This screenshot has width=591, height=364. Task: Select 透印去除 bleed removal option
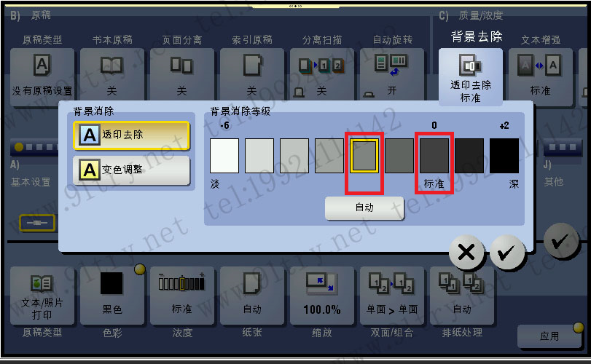point(131,135)
